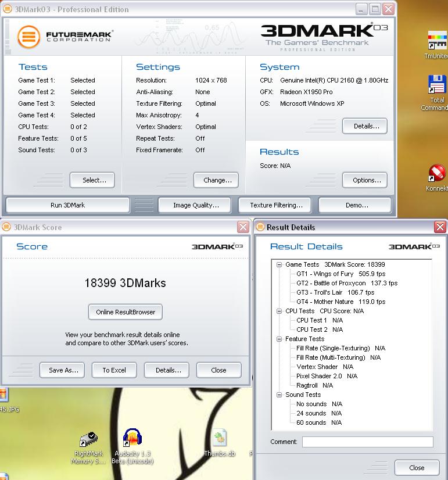Click Close button in Score window
The image size is (448, 480).
click(219, 370)
